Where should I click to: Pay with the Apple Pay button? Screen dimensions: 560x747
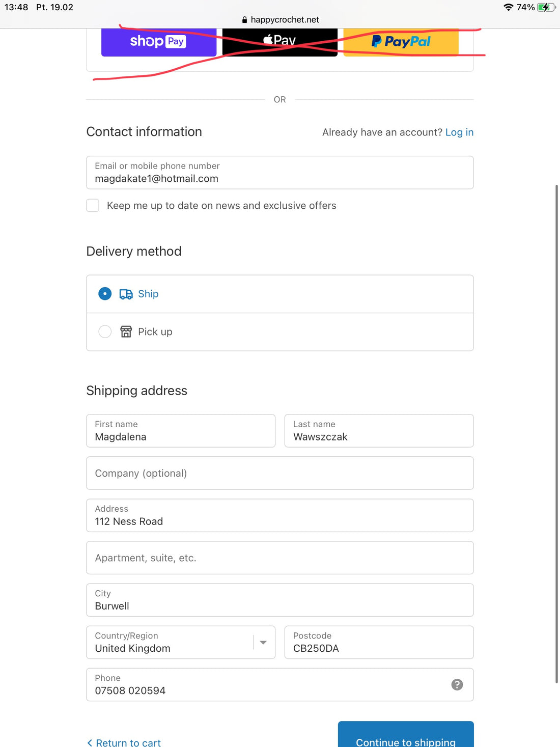tap(279, 42)
